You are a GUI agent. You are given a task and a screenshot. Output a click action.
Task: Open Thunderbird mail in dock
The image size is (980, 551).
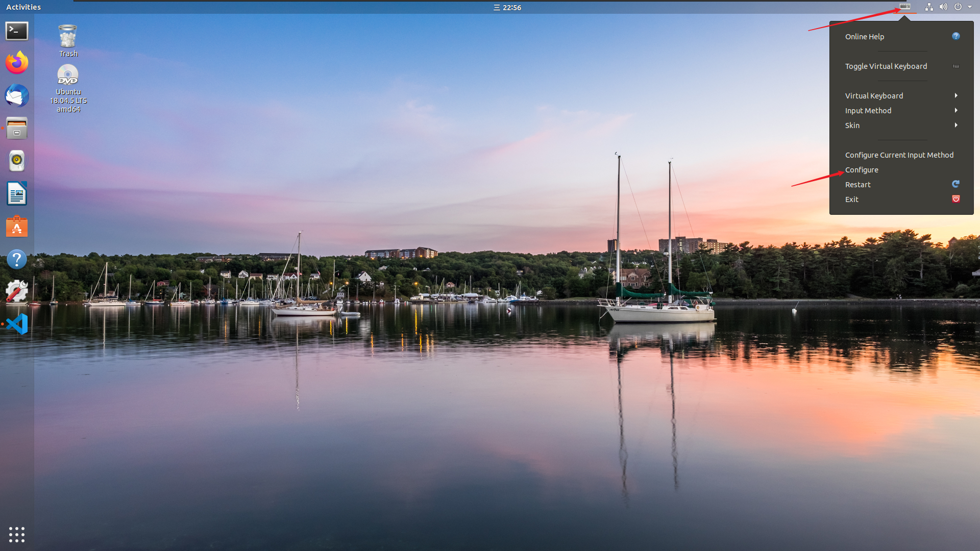click(x=17, y=96)
